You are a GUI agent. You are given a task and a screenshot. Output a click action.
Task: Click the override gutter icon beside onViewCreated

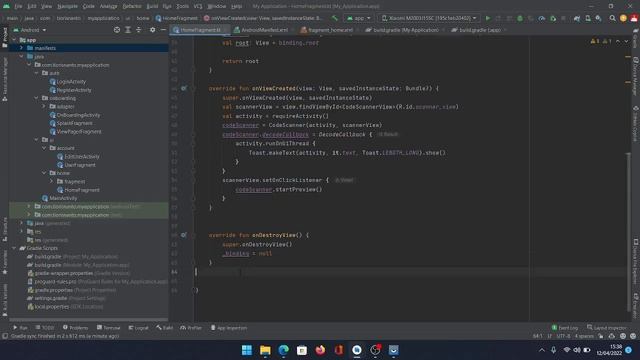[x=184, y=88]
